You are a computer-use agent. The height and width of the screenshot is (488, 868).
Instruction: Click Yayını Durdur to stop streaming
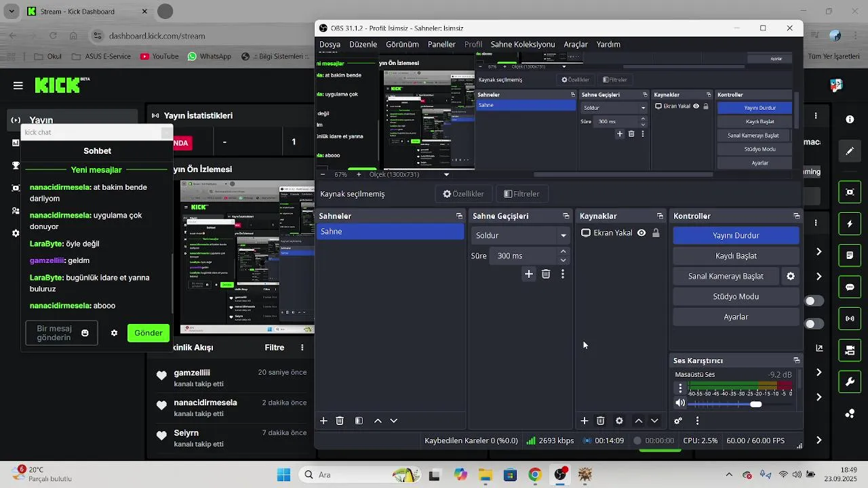(736, 235)
